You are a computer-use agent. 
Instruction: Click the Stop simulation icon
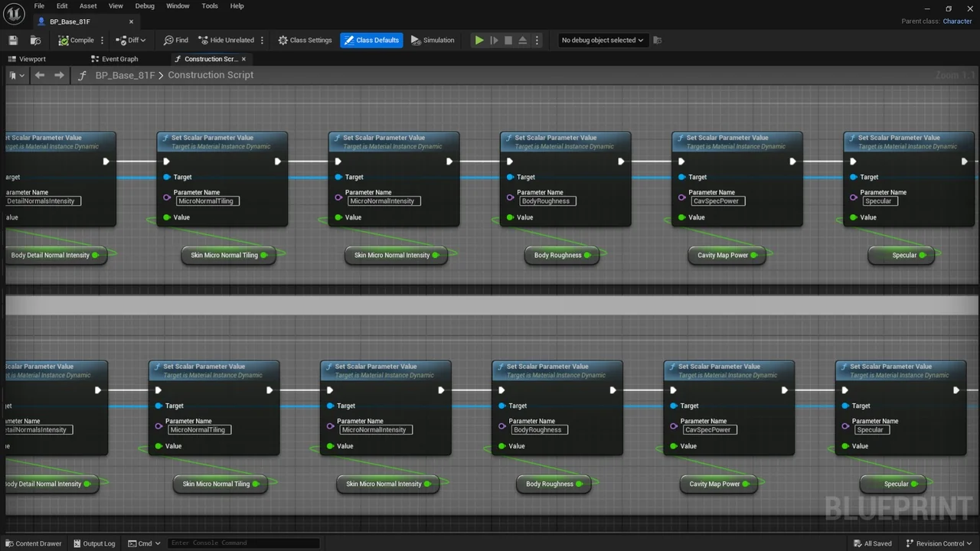508,40
